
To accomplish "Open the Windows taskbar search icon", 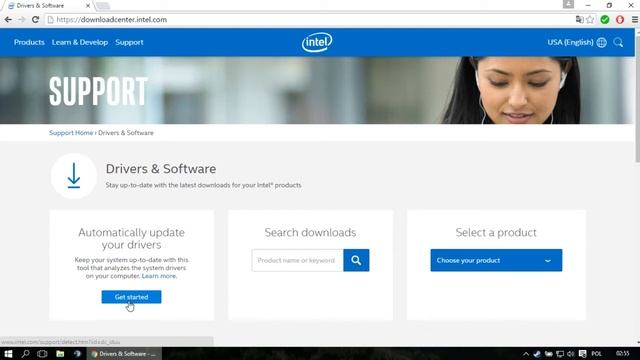I will [25, 353].
